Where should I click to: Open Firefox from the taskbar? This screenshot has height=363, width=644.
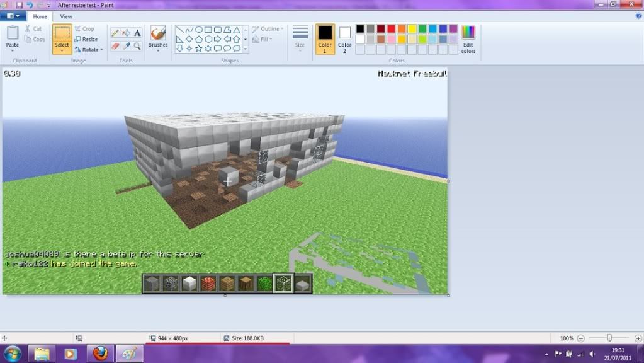pyautogui.click(x=100, y=354)
